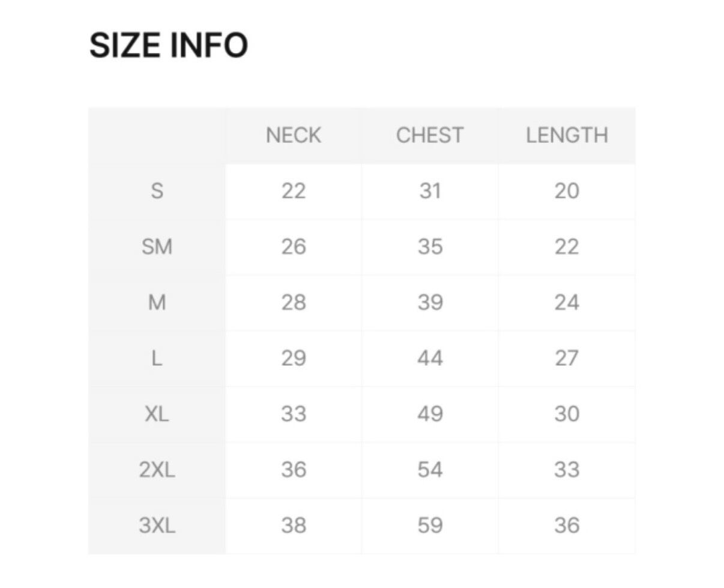Select the L size row label
724x588 pixels.
[157, 358]
